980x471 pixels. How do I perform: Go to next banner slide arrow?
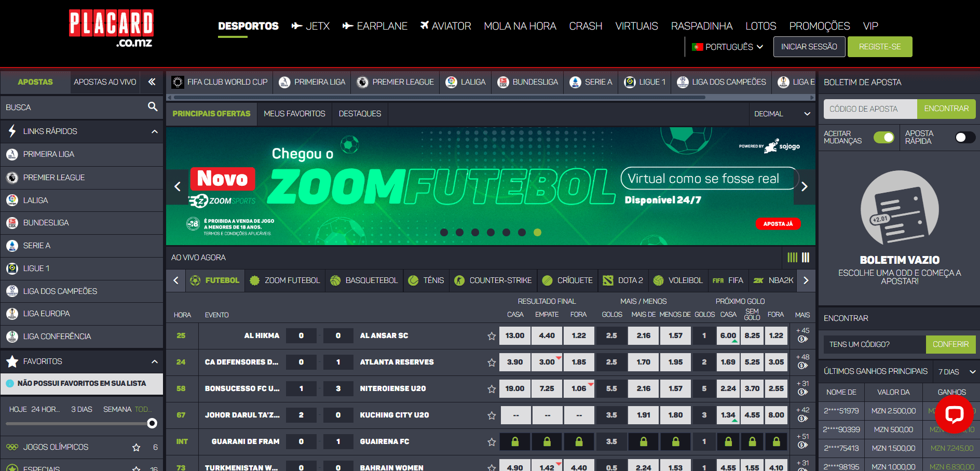[804, 186]
